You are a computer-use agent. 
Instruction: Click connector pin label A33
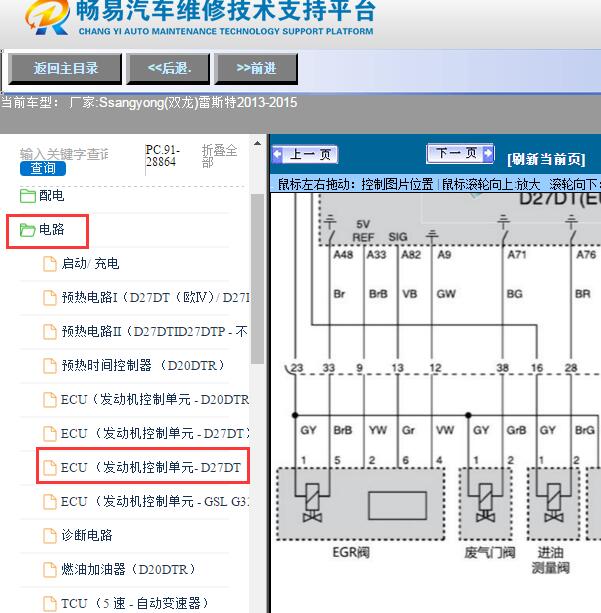point(376,255)
